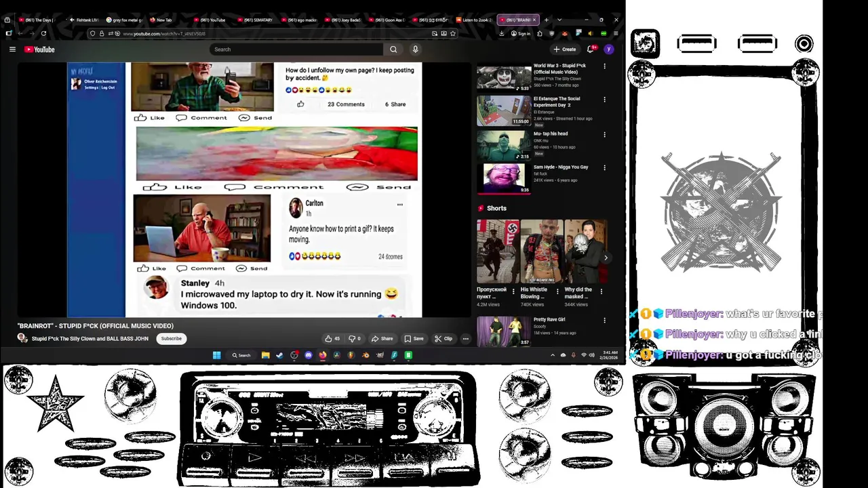Open the browser Sign in button

point(521,33)
